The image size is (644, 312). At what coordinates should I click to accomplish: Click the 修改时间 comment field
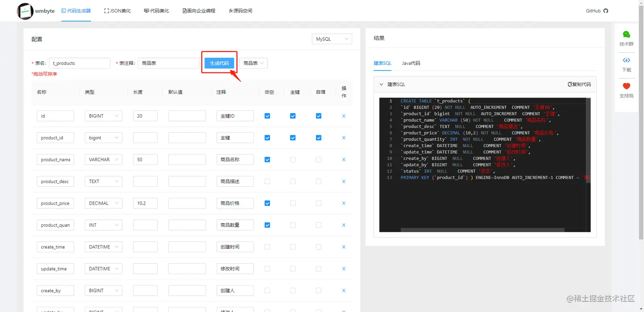[235, 269]
